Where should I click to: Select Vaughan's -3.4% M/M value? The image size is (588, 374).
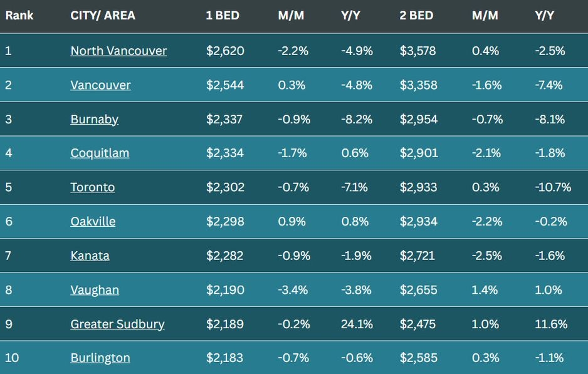pos(294,289)
